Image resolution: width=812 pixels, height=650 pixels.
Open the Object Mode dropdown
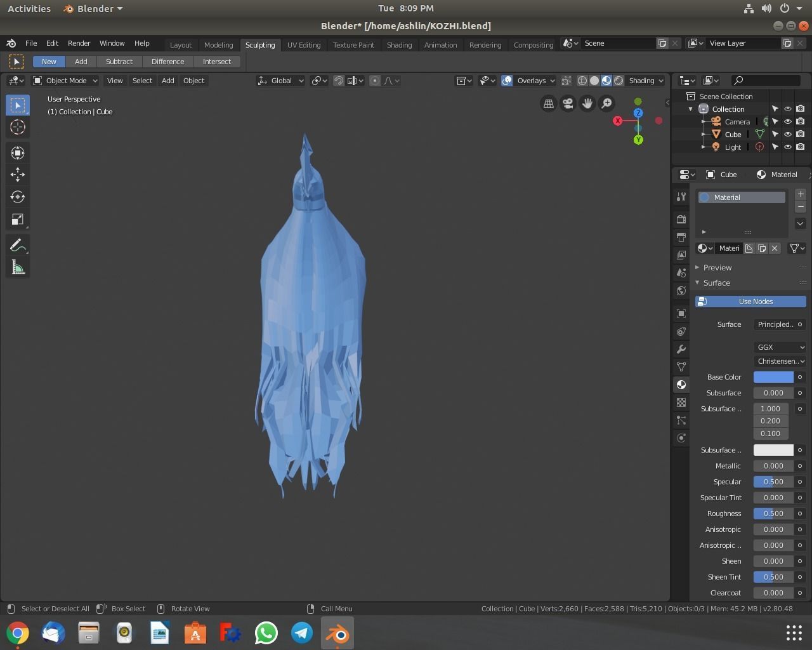(65, 81)
